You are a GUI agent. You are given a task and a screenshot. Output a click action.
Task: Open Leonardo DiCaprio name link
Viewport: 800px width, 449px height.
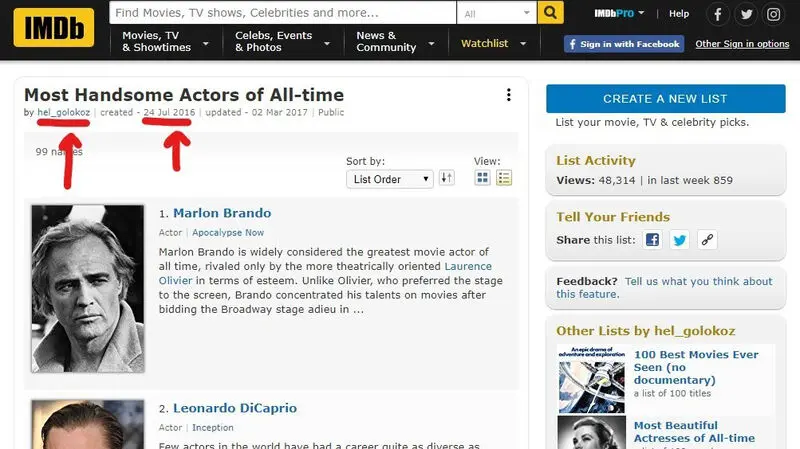[235, 408]
